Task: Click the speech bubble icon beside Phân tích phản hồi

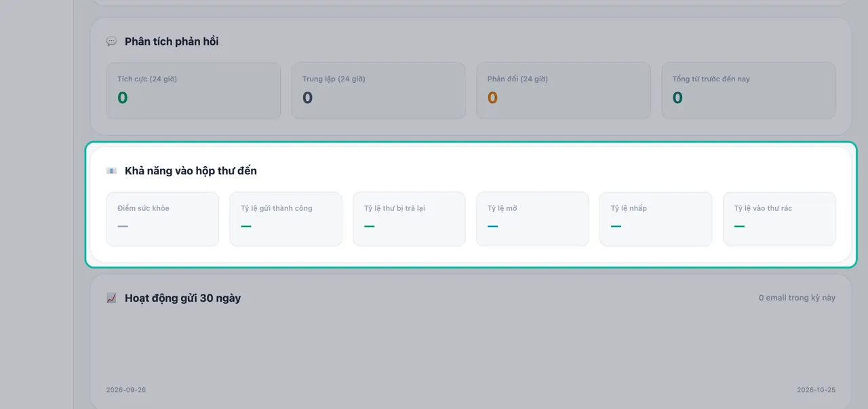Action: [x=111, y=41]
